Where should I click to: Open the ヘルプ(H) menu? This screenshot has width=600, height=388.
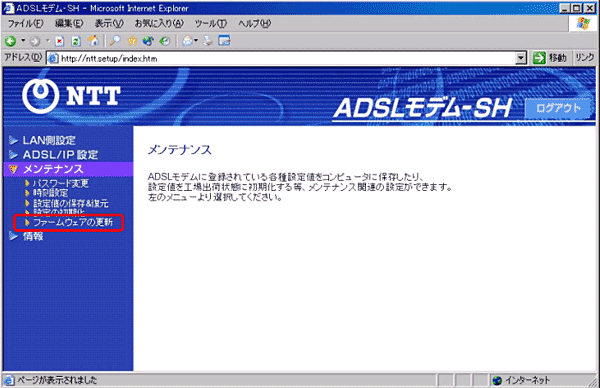pos(254,23)
